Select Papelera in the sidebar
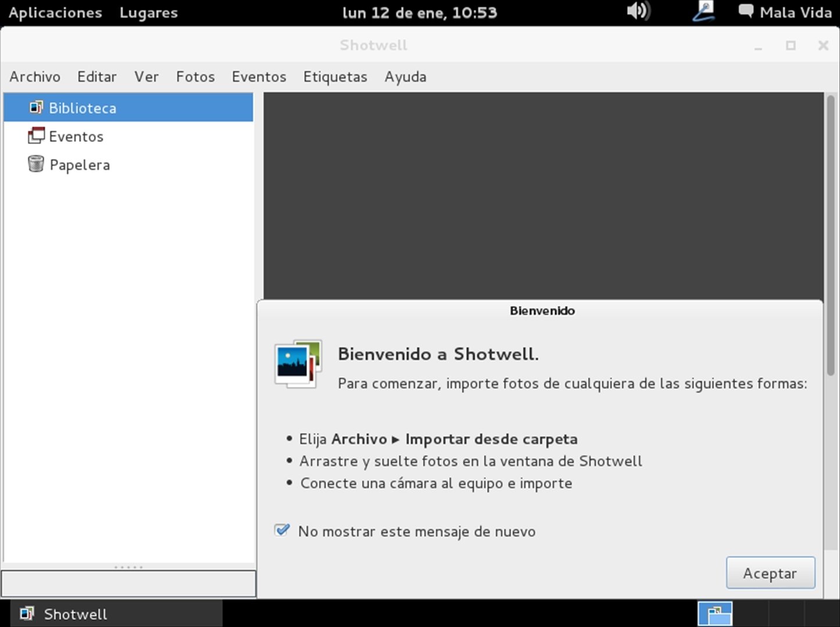The width and height of the screenshot is (840, 627). (x=128, y=164)
